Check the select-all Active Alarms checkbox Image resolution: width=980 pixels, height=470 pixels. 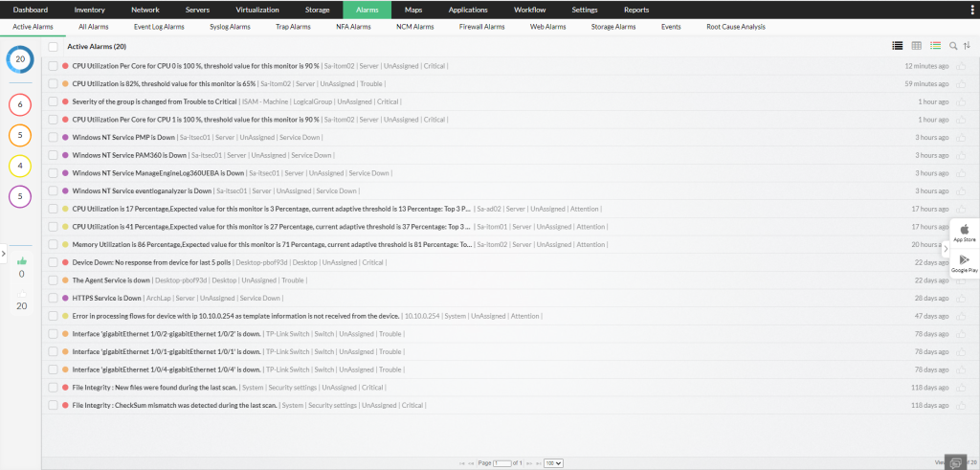coord(54,46)
